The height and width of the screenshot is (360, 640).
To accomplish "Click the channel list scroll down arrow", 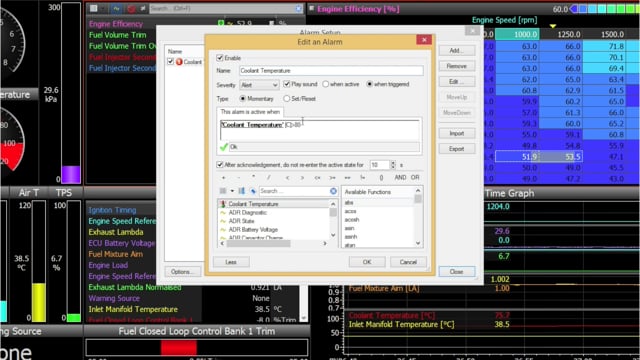I will click(333, 235).
